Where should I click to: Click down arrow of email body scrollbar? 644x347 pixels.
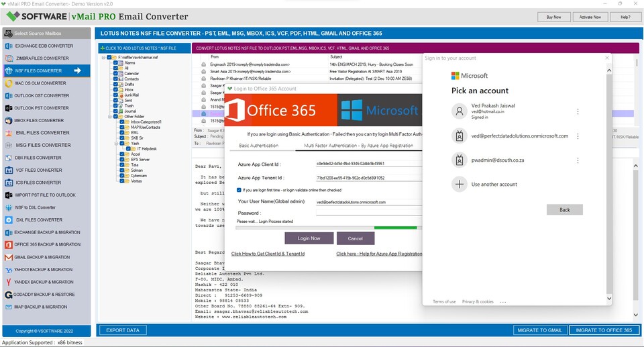coord(636,315)
